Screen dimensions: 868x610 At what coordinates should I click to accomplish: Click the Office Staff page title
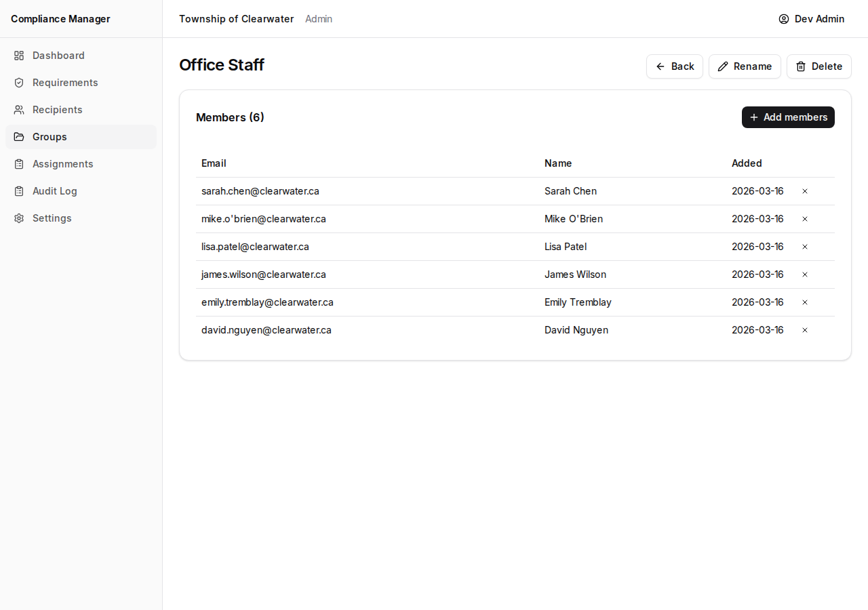(222, 65)
